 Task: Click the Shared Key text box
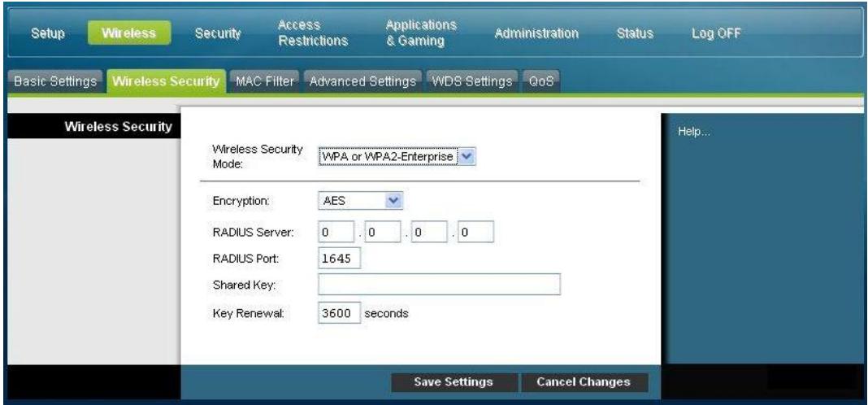click(x=439, y=285)
